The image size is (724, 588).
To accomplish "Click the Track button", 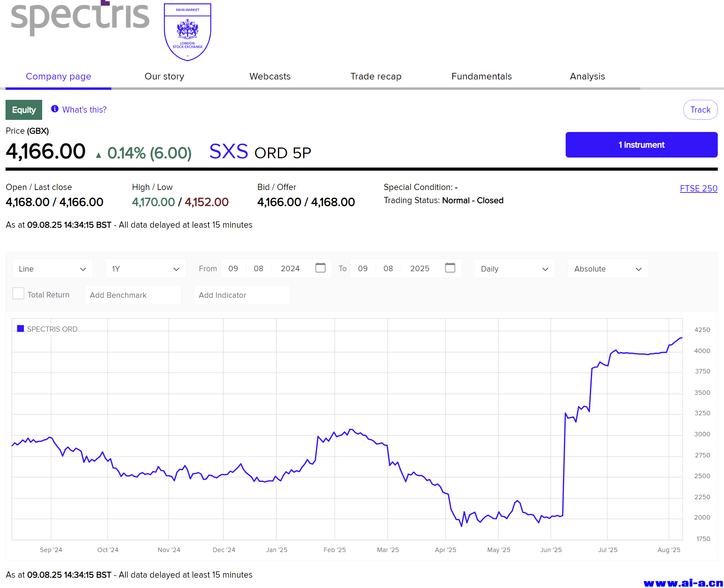I will click(x=700, y=110).
